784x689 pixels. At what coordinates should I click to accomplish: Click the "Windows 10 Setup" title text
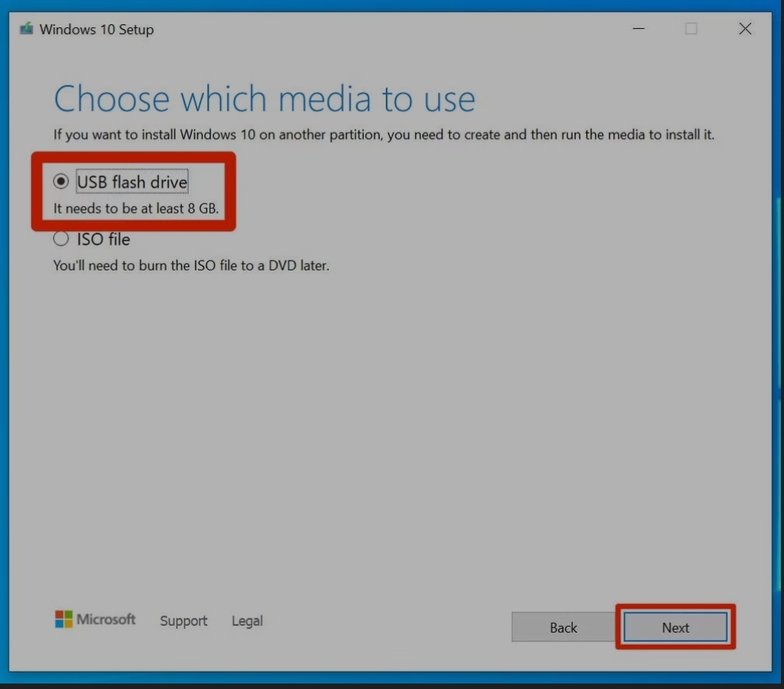[x=97, y=30]
